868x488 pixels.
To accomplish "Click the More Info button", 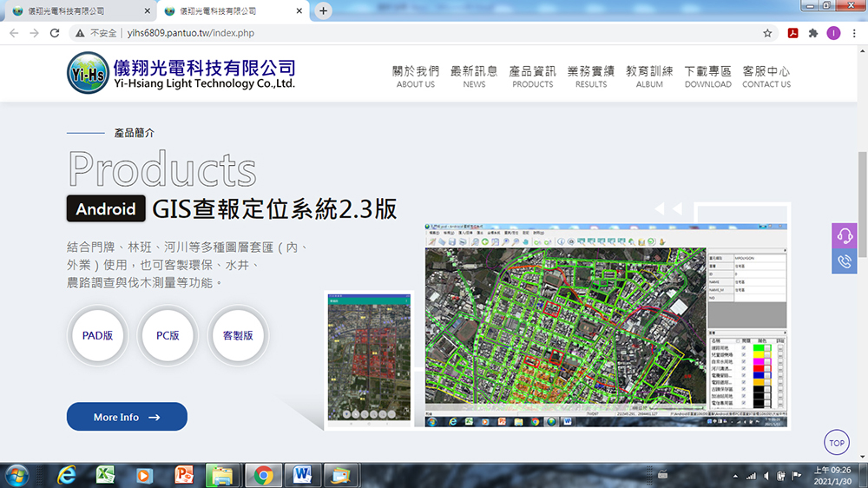I will pyautogui.click(x=127, y=417).
